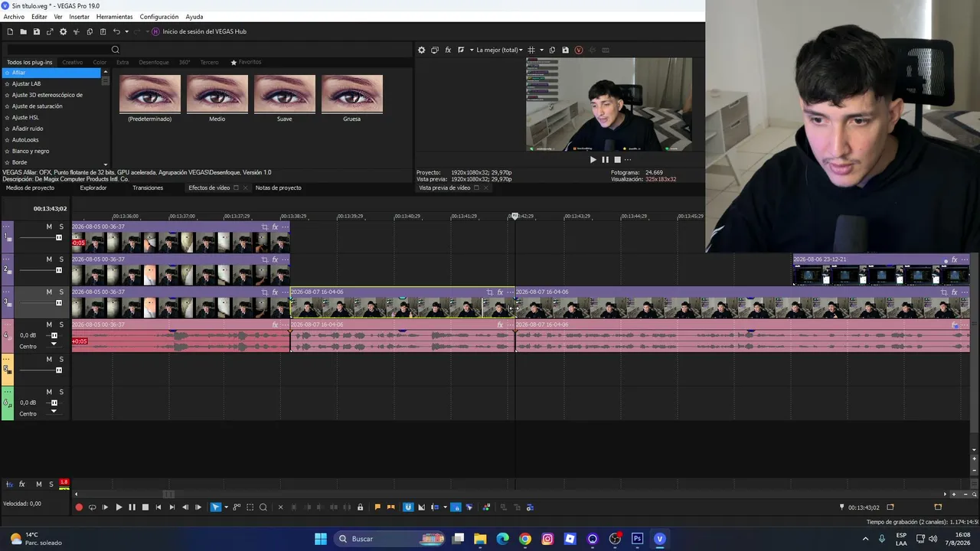Screen dimensions: 980x551
Task: Click the plug-in search field
Action: click(x=59, y=50)
